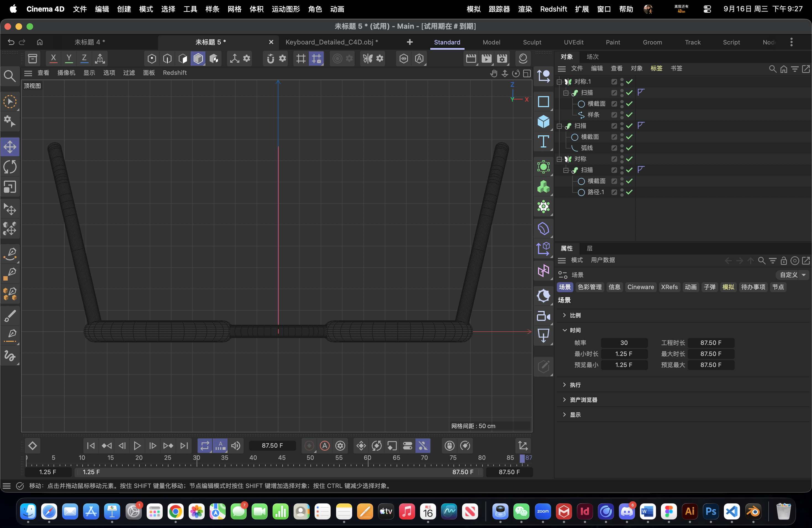Add a Camera object
This screenshot has height=528, width=812.
pyautogui.click(x=543, y=316)
